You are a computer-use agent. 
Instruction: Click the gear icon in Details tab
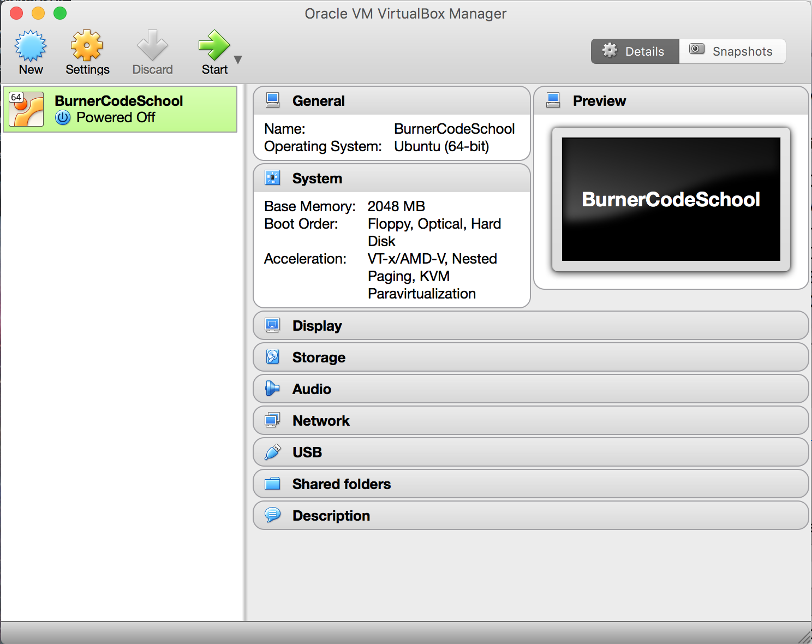coord(610,51)
